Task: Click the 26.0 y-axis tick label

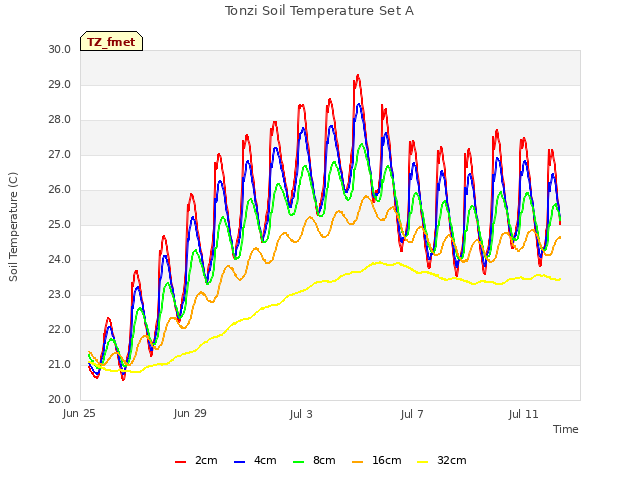Action: (x=60, y=190)
